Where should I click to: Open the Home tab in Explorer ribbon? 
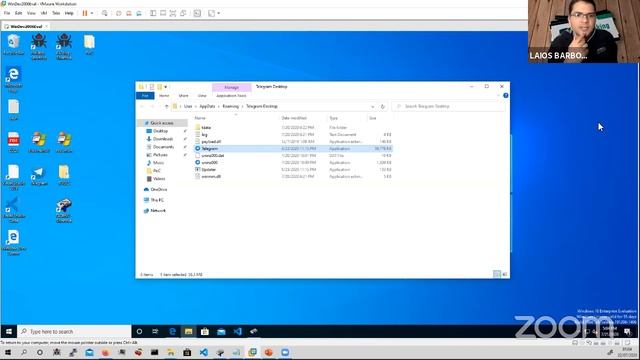pos(164,96)
